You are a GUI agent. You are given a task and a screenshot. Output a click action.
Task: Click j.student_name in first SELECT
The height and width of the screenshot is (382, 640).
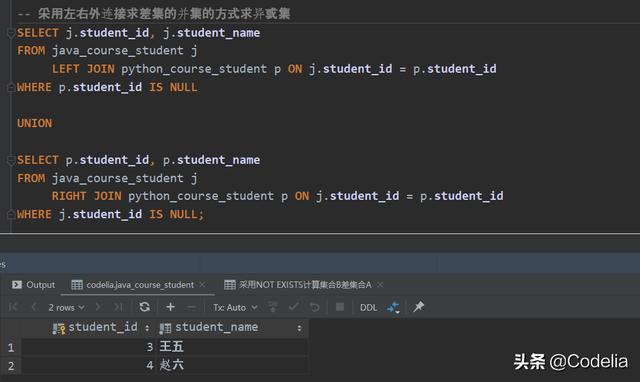(x=211, y=33)
